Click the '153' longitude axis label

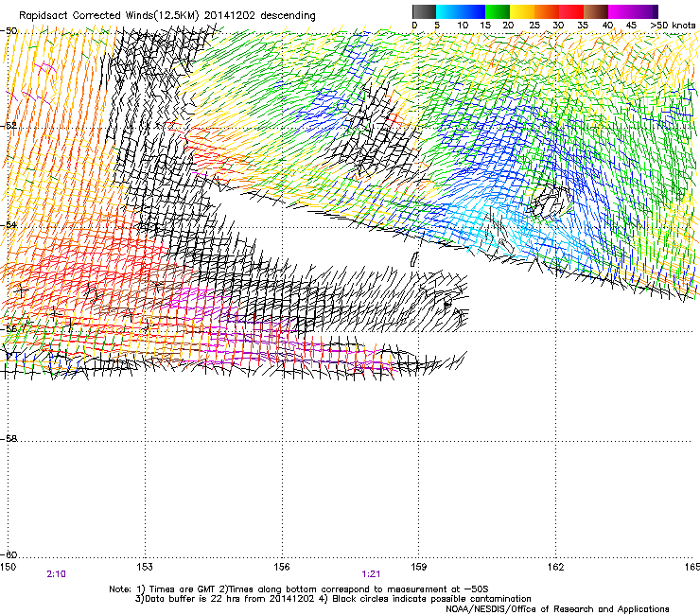pyautogui.click(x=145, y=567)
